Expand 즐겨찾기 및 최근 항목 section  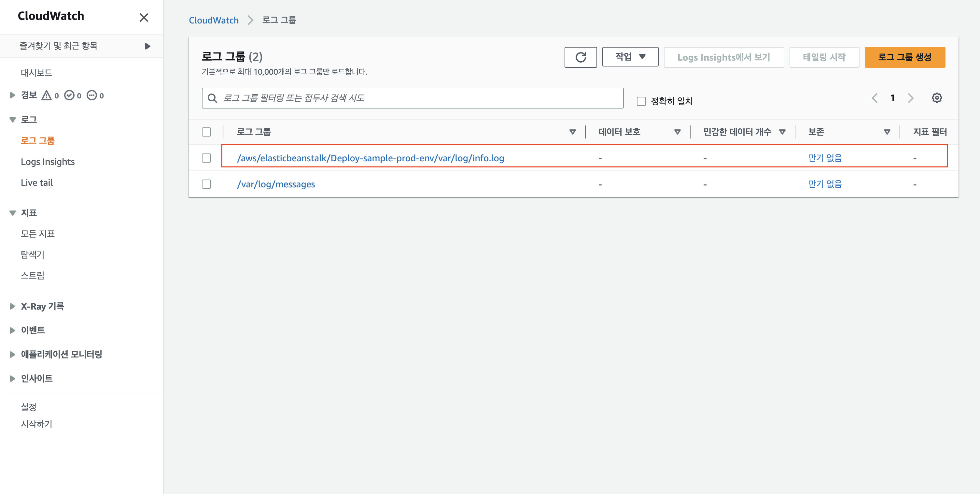(x=147, y=46)
